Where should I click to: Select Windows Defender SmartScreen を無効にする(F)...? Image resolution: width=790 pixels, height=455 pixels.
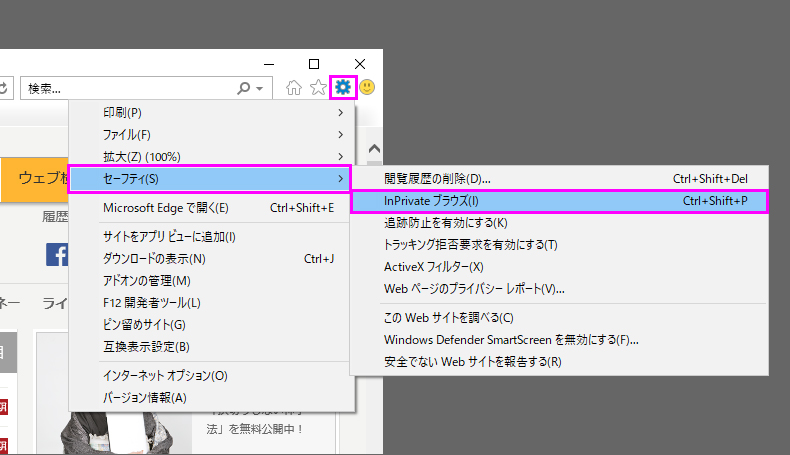pyautogui.click(x=559, y=340)
